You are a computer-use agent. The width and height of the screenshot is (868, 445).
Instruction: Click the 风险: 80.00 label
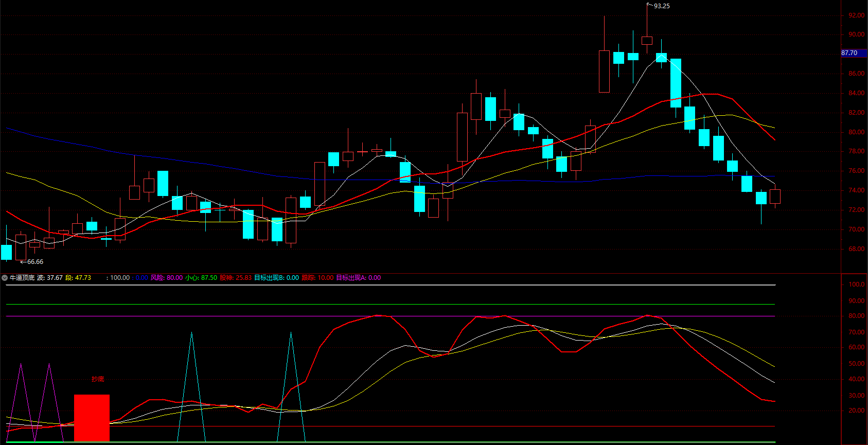pos(167,278)
